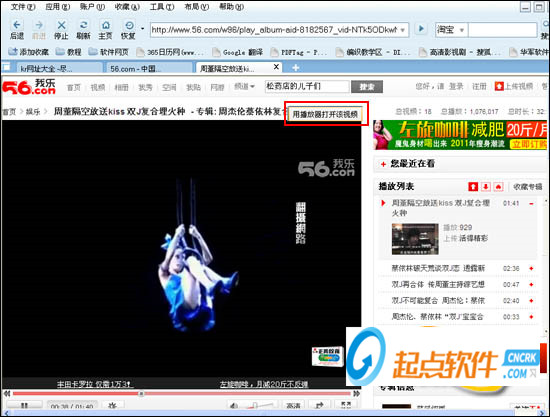This screenshot has width=550, height=417.
Task: Toggle fullscreen with the player expand icon
Action: [346, 405]
